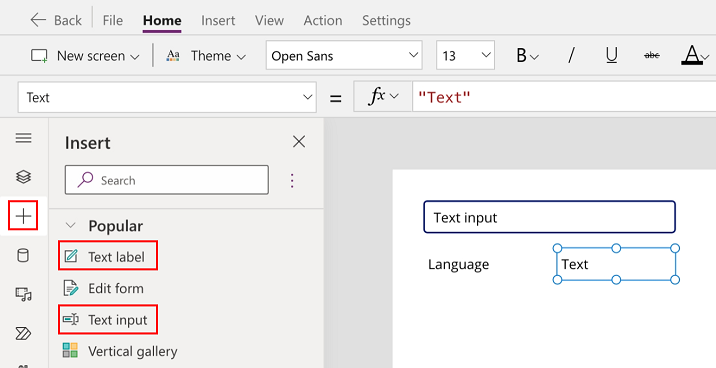716x368 pixels.
Task: Click the Theme Aa icon
Action: 173,56
